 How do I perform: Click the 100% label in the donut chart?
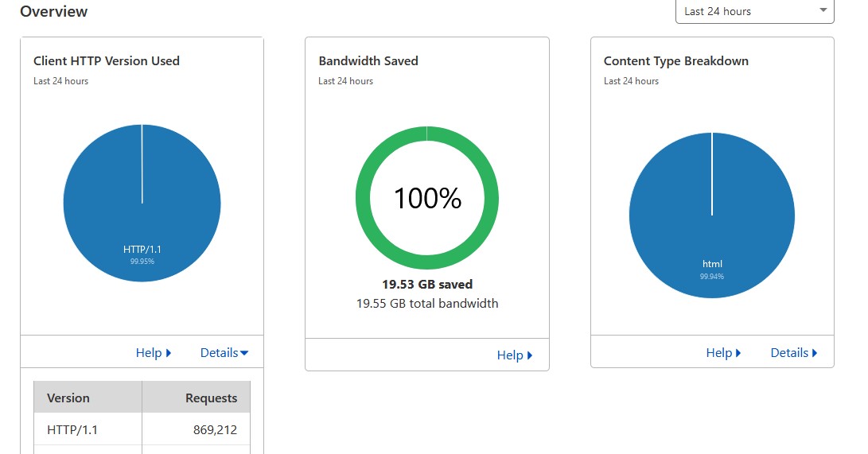click(427, 198)
